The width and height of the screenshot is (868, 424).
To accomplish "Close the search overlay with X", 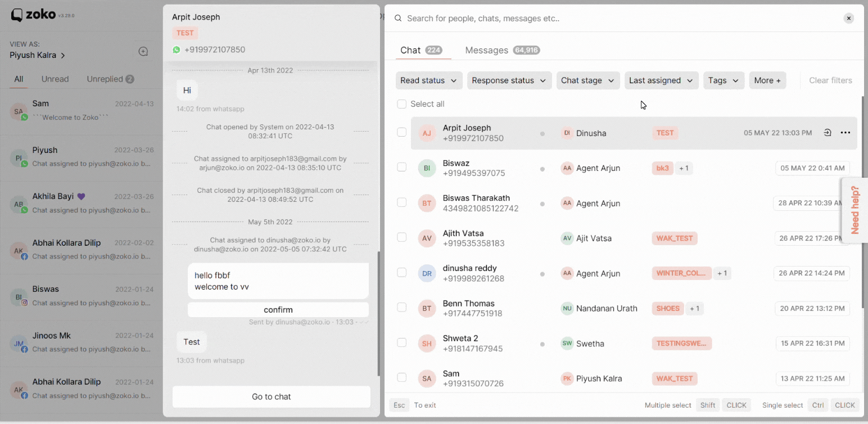I will point(849,18).
